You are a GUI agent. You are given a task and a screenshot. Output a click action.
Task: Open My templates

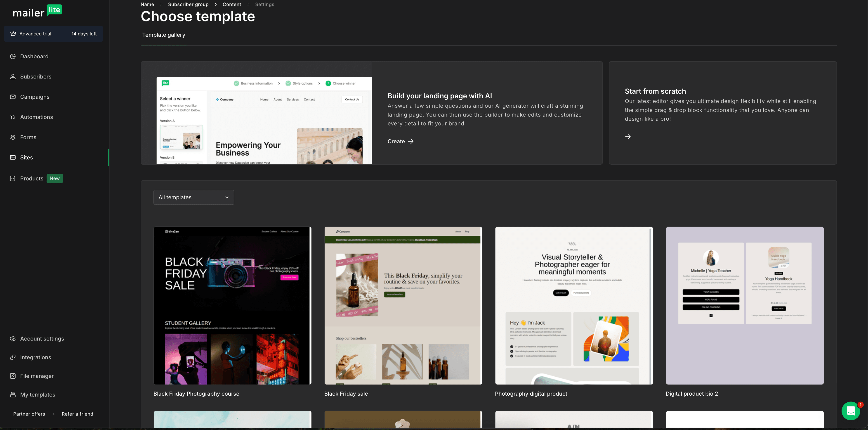pos(37,394)
